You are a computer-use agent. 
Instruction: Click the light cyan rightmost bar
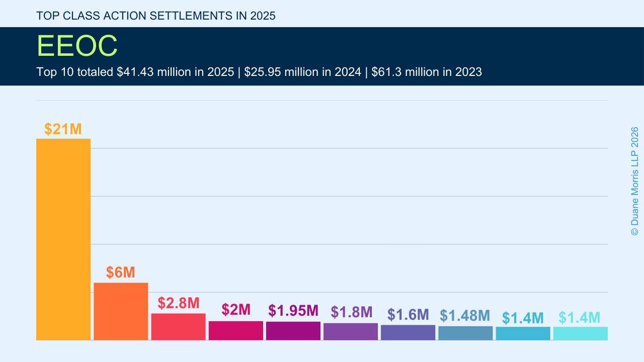pyautogui.click(x=580, y=333)
